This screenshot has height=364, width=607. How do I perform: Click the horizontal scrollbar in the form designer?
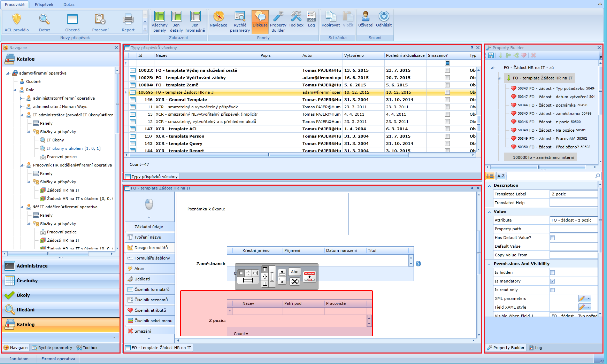point(325,340)
